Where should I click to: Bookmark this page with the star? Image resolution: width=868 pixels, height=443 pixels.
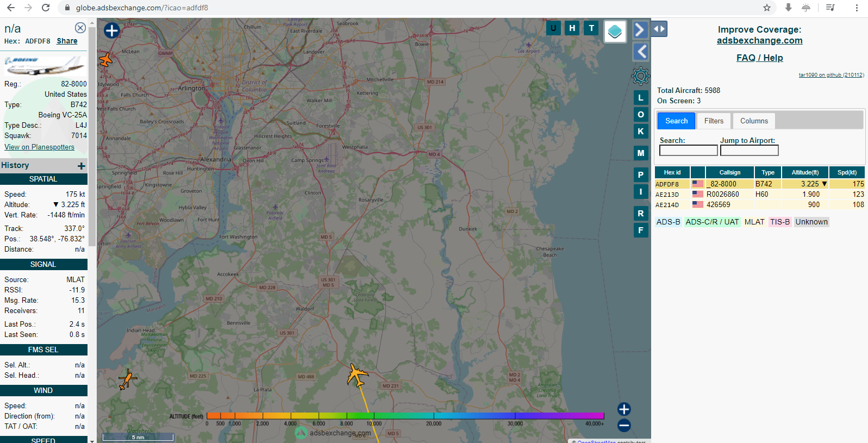767,8
